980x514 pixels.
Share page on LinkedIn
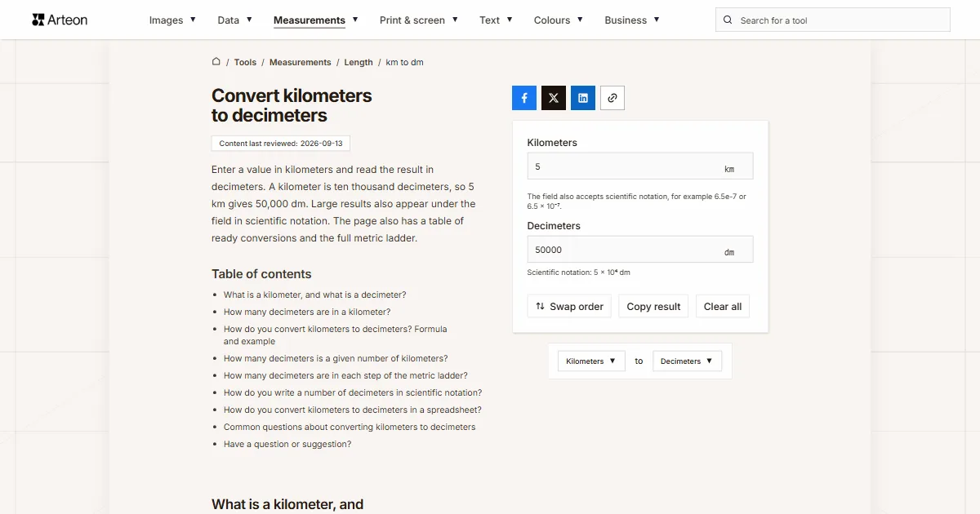(583, 98)
